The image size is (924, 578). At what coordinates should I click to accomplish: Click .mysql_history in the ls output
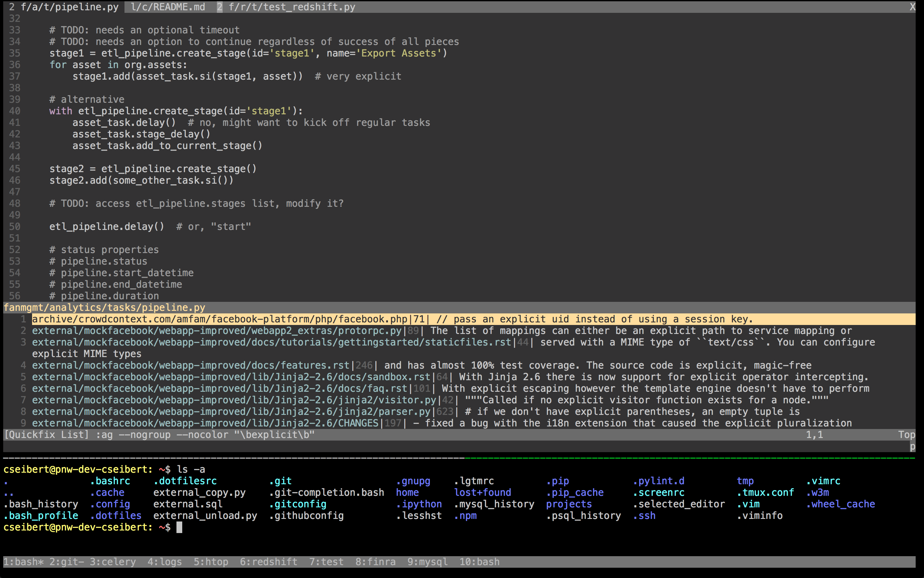coord(494,504)
